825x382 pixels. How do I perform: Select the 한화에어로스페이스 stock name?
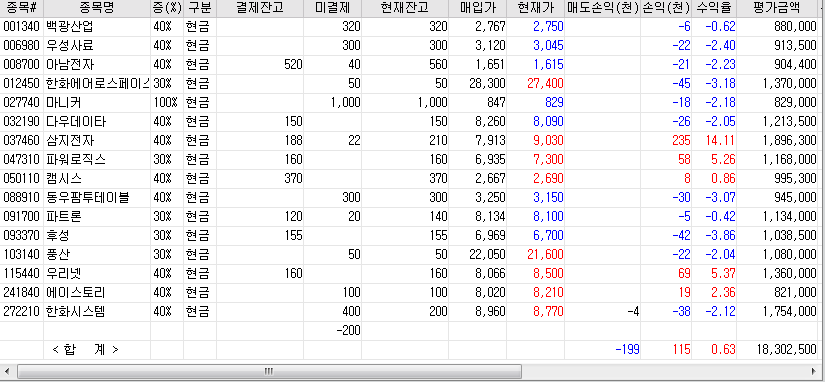98,84
